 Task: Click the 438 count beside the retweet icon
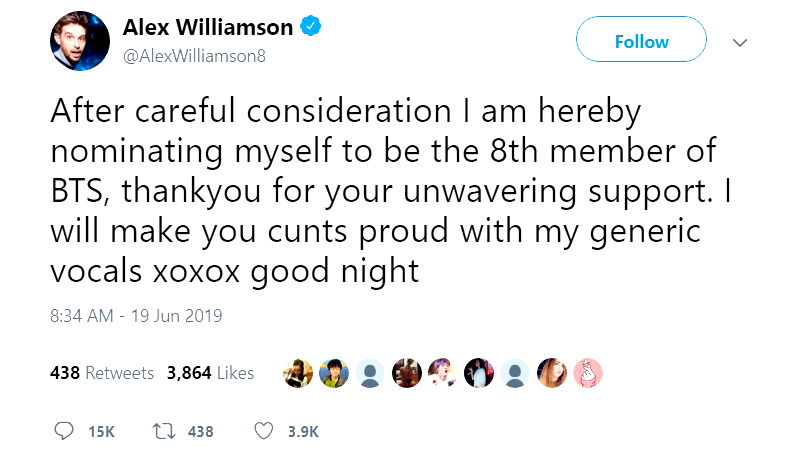[200, 431]
